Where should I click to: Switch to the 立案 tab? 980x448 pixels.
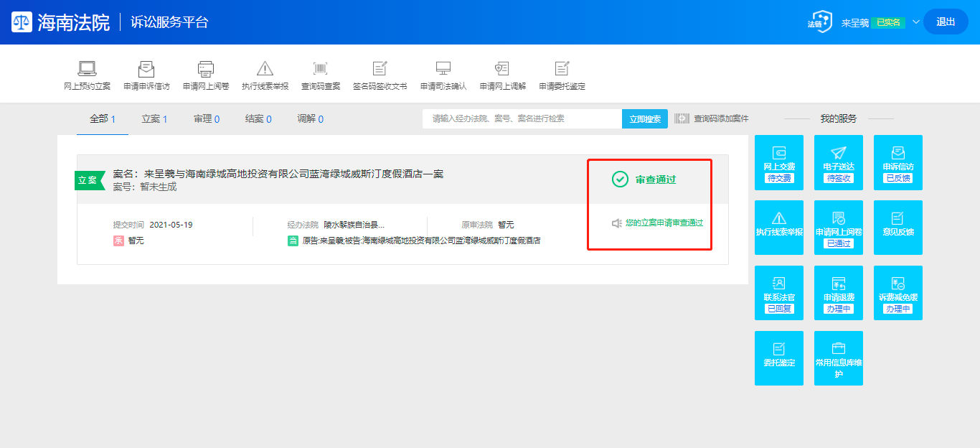click(154, 119)
